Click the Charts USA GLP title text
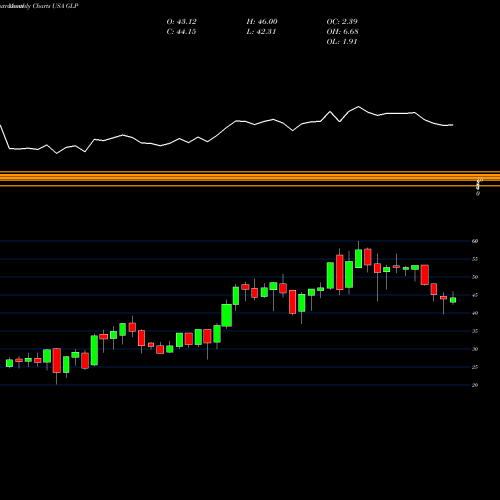Image resolution: width=500 pixels, height=500 pixels. click(55, 6)
